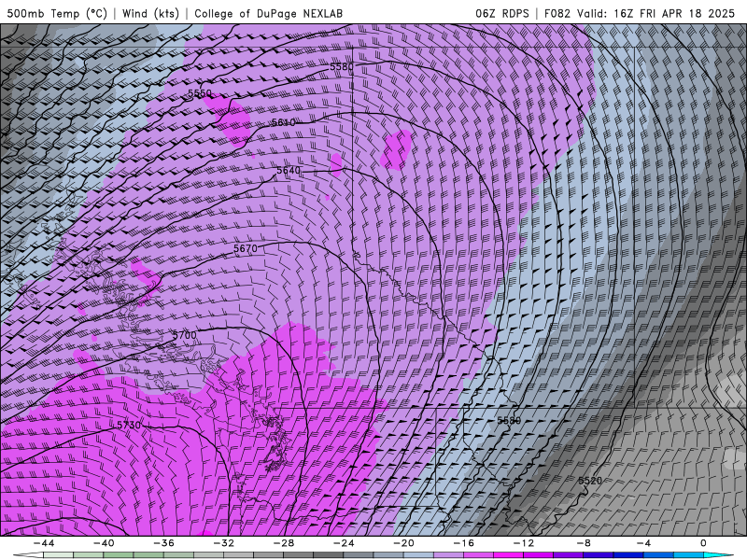Click the 5610 height contour label
The width and height of the screenshot is (747, 560).
pyautogui.click(x=283, y=122)
